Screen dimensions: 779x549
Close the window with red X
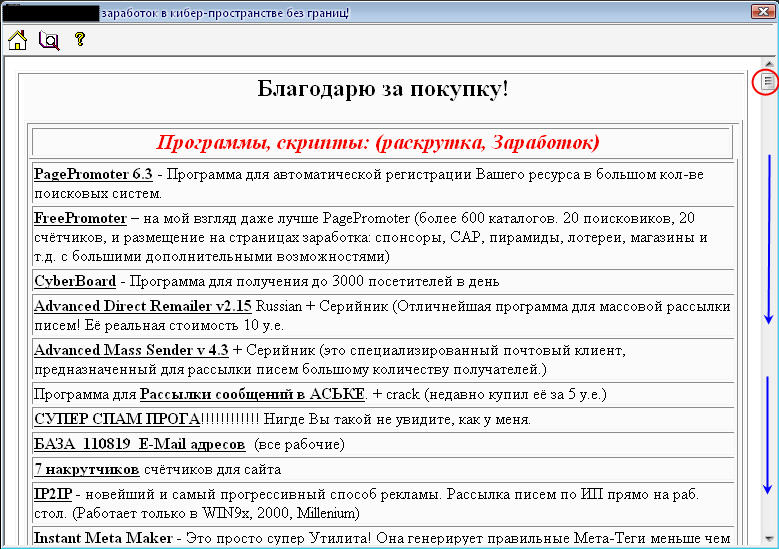[x=763, y=11]
